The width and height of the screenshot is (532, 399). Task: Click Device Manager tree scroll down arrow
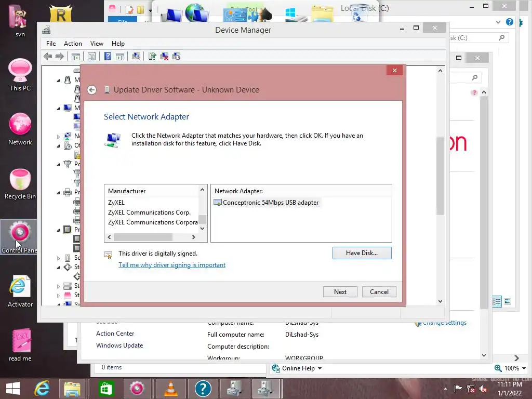440,301
